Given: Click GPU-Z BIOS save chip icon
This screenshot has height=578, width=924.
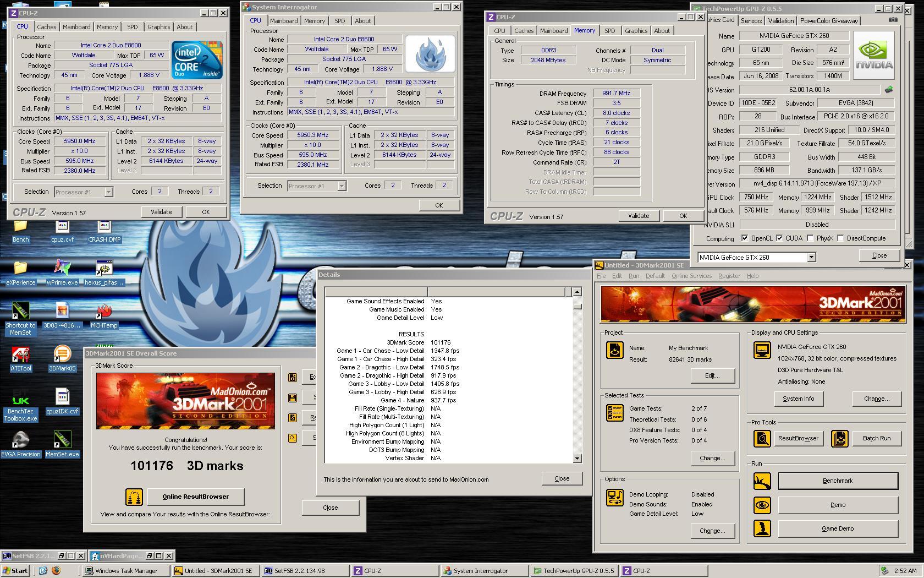Looking at the screenshot, I should pos(889,89).
